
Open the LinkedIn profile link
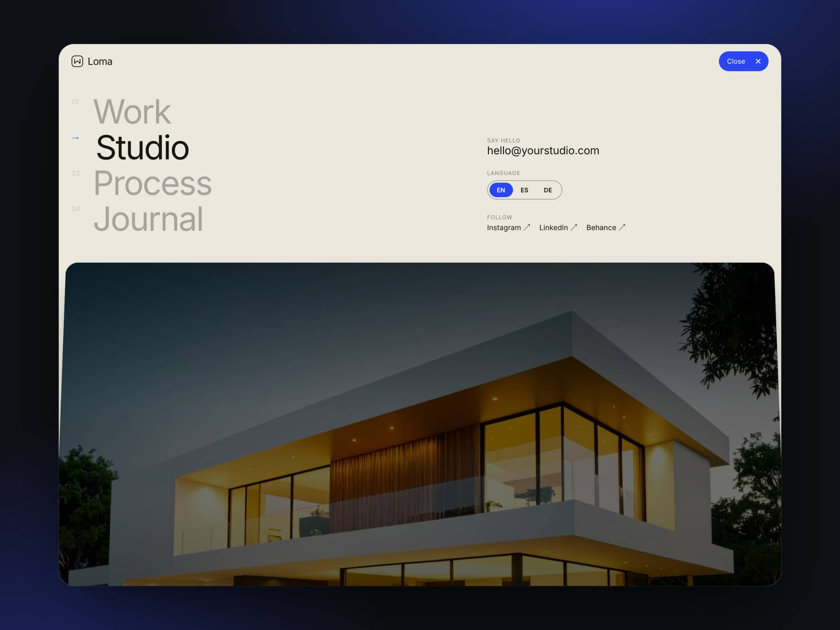click(x=553, y=228)
